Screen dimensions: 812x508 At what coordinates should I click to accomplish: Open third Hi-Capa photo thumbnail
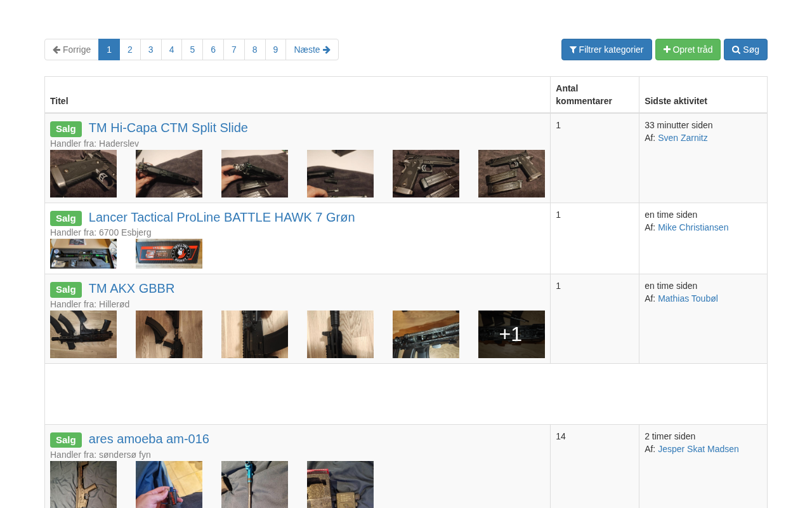tap(254, 173)
